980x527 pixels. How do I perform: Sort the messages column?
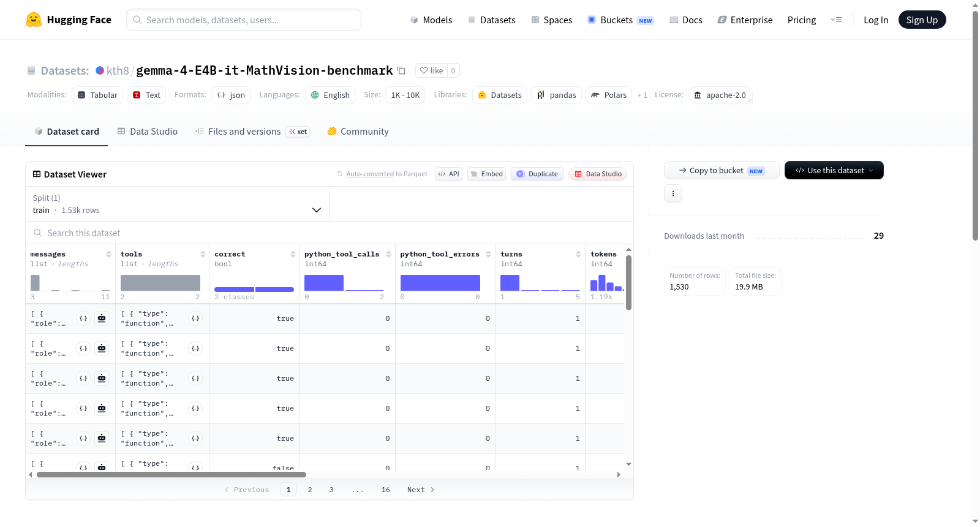point(108,254)
